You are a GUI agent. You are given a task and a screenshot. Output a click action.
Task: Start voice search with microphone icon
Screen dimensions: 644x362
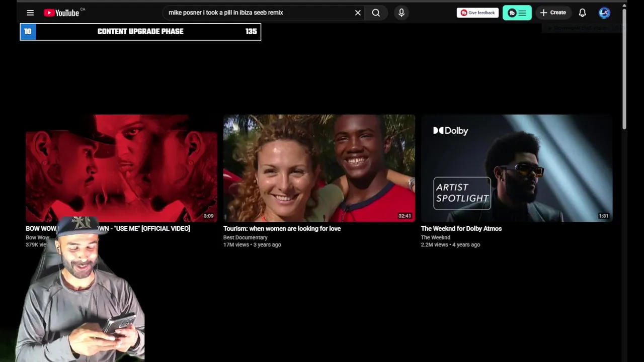click(401, 13)
